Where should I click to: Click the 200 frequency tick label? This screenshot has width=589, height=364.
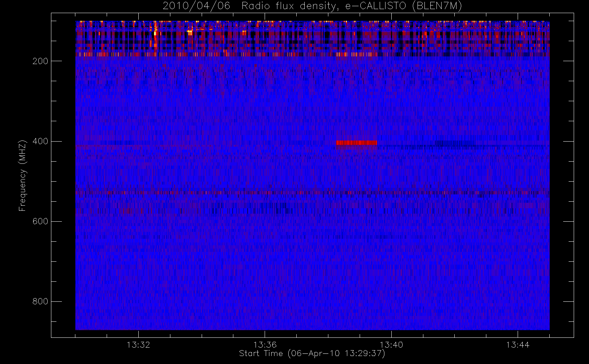pos(40,61)
